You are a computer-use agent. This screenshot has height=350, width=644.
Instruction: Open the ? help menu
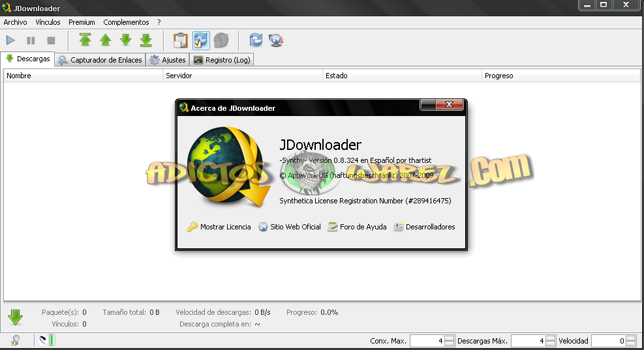tap(159, 22)
